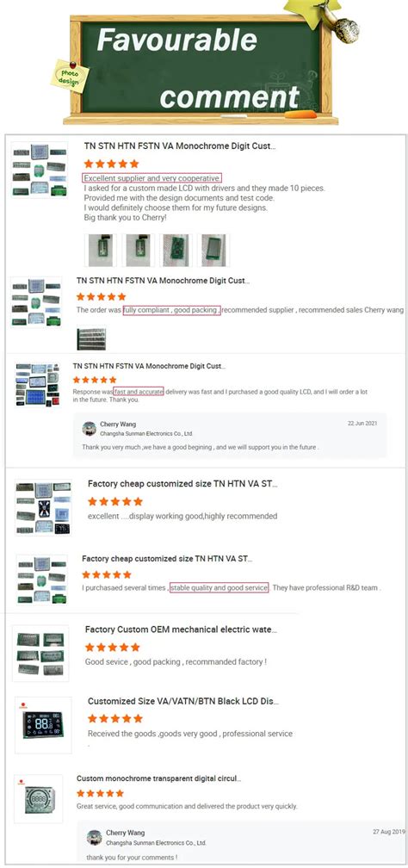Click the highlighted "stable quality and good service" phrase

(x=219, y=587)
